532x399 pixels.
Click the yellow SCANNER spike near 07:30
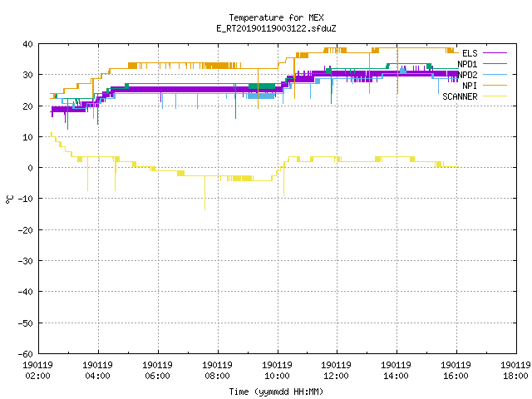coord(204,194)
